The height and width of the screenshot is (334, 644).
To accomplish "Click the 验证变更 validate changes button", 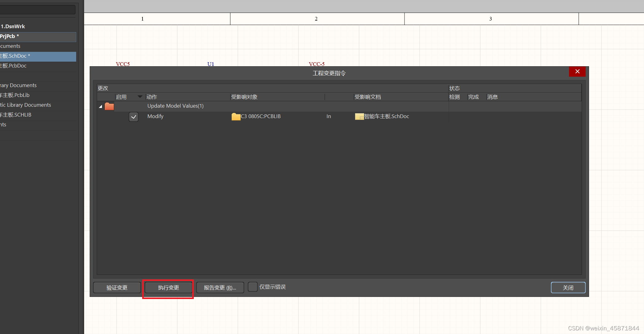I will click(117, 287).
